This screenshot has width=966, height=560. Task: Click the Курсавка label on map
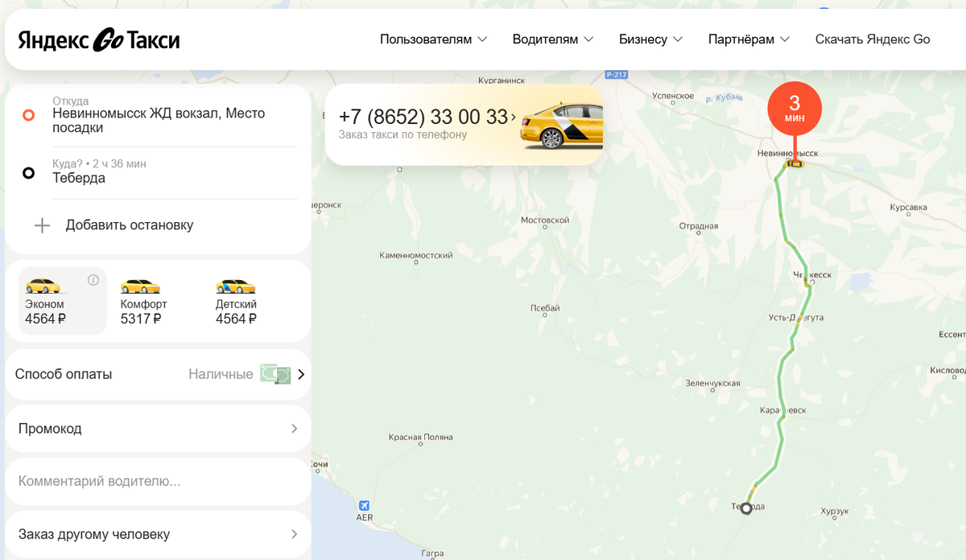point(908,208)
